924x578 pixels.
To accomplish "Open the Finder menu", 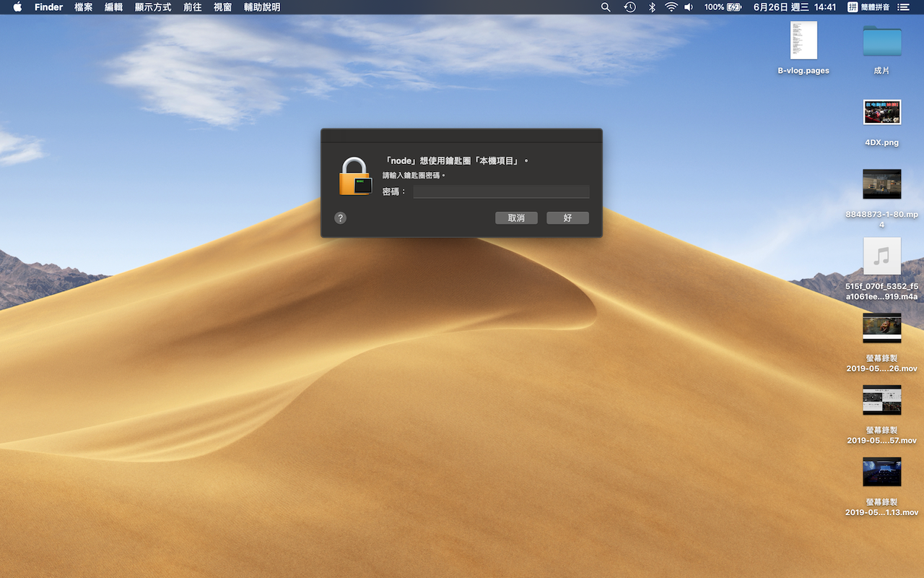I will pyautogui.click(x=48, y=7).
